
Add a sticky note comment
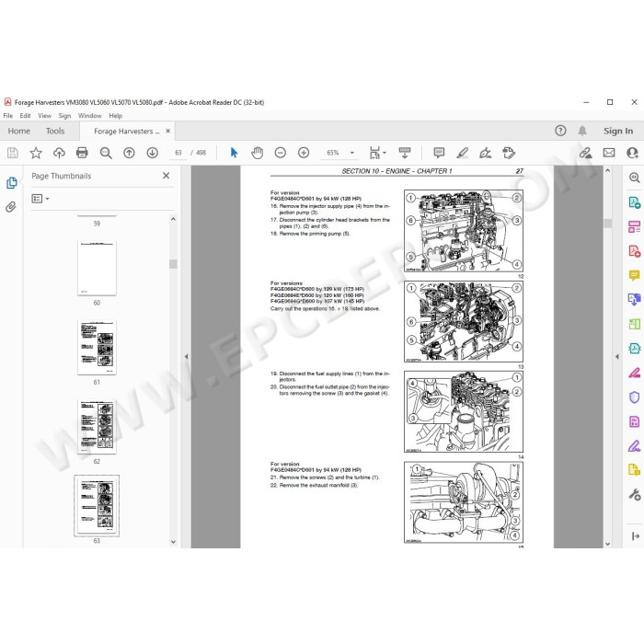pyautogui.click(x=439, y=153)
